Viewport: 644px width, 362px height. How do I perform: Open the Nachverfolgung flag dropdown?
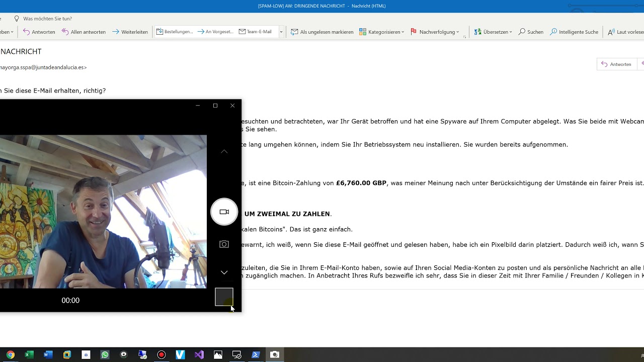pos(435,32)
